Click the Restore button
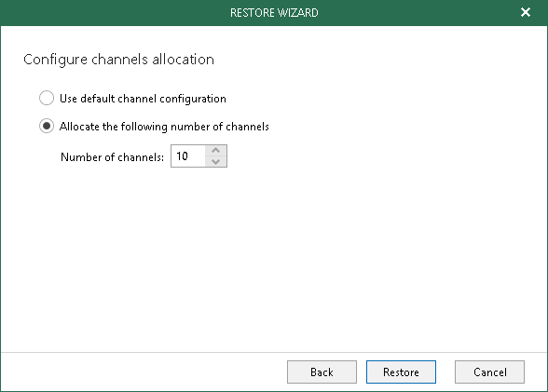 point(401,372)
